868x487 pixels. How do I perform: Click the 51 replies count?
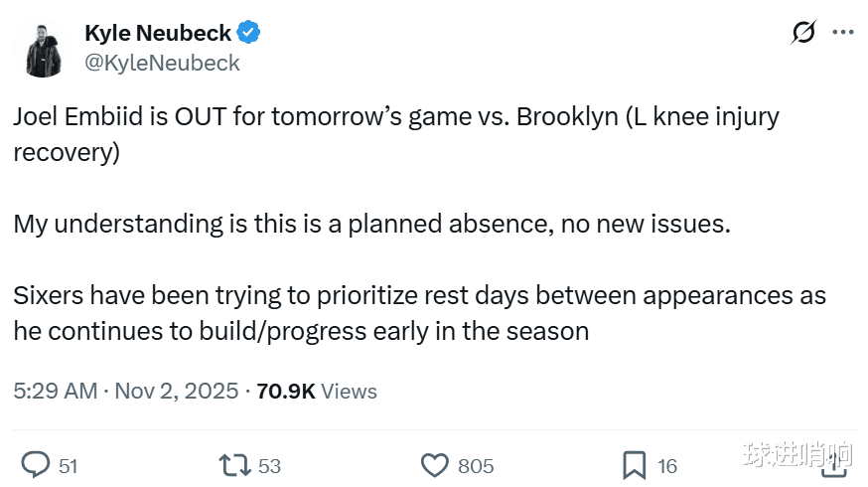68,465
